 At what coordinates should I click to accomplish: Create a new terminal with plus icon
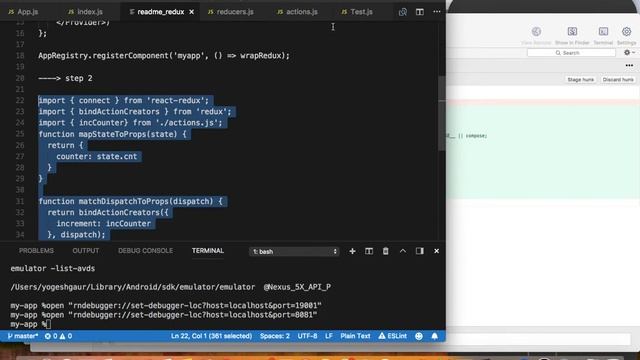coord(352,251)
